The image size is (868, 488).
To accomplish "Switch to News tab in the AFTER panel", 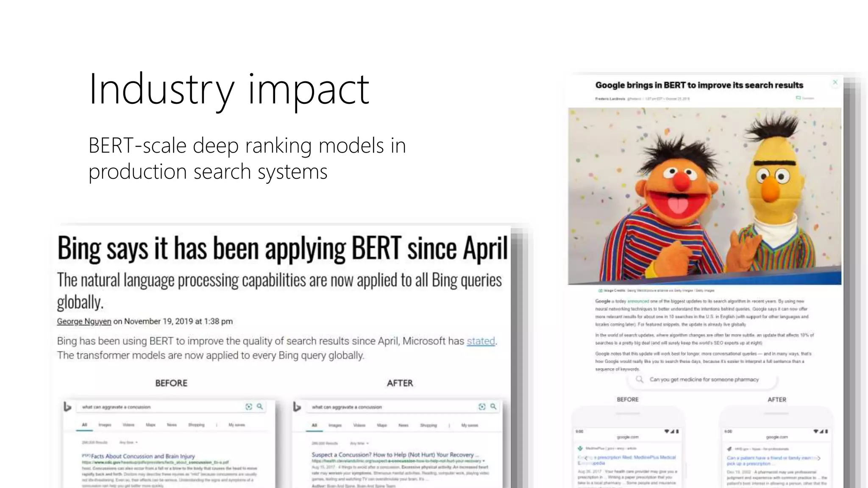I will coord(403,425).
